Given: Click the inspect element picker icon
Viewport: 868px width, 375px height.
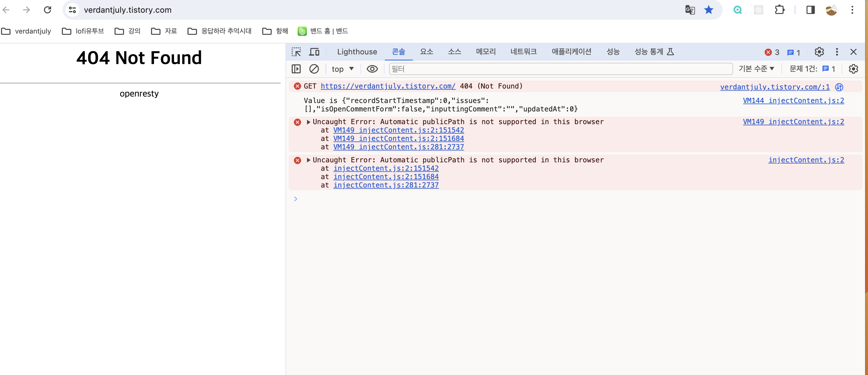Looking at the screenshot, I should click(296, 52).
